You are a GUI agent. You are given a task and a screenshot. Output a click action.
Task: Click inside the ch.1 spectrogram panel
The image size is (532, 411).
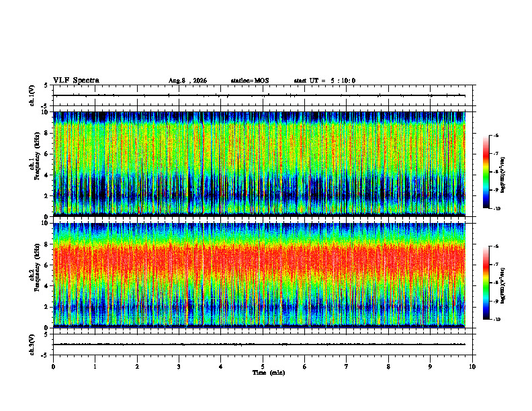259,164
